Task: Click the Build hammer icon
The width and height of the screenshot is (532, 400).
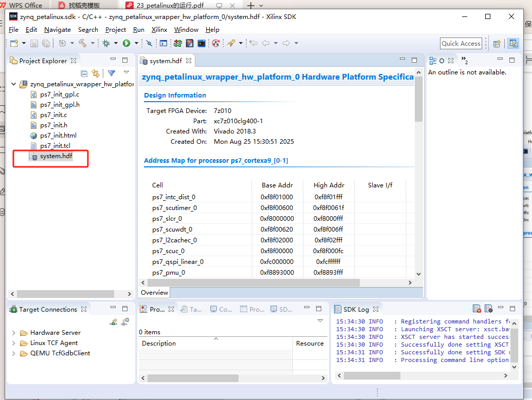Action: [x=83, y=43]
